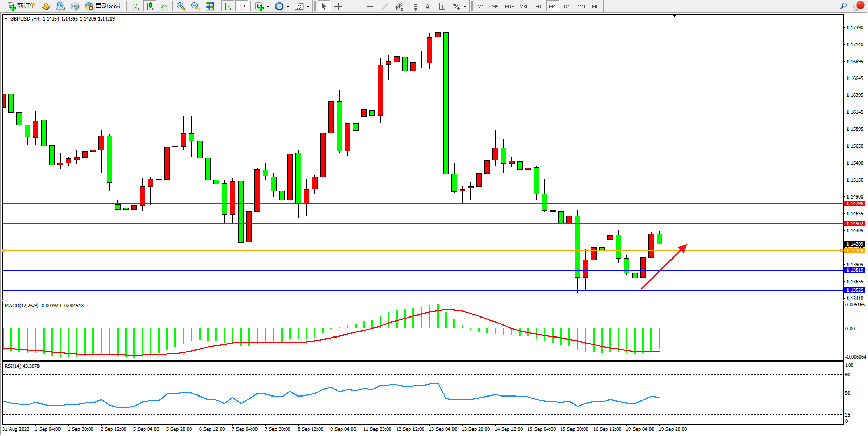Switch chart to line chart mode

pyautogui.click(x=164, y=6)
